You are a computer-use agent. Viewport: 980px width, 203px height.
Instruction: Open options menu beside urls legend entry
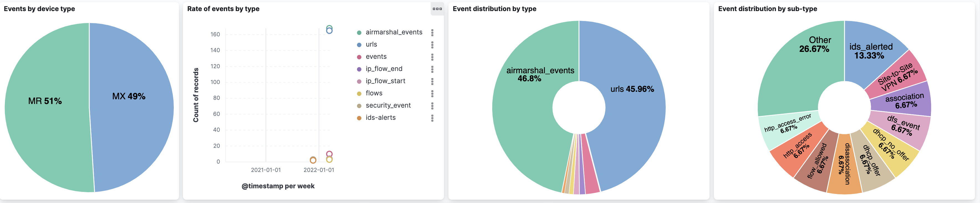click(x=432, y=45)
